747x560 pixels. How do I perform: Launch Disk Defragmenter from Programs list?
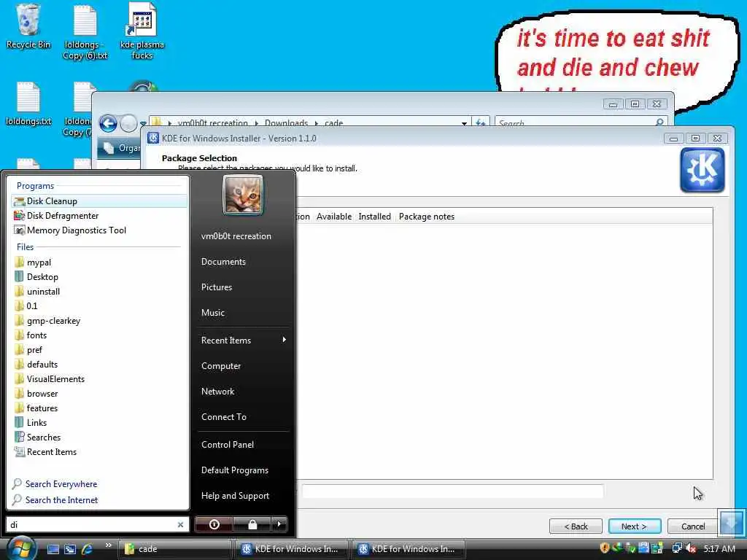point(98,216)
